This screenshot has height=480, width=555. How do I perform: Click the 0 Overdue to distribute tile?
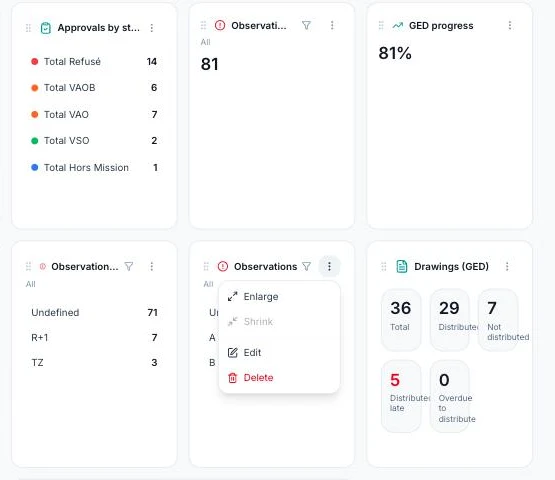click(450, 396)
